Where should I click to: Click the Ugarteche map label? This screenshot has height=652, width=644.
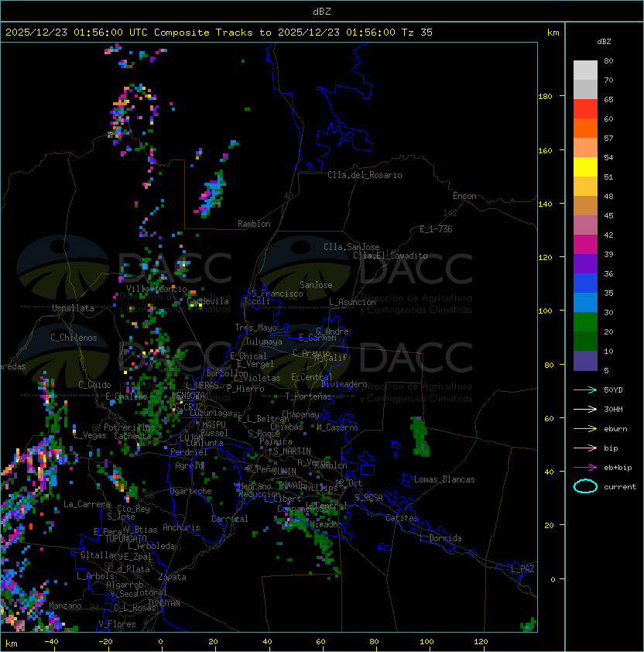(191, 491)
